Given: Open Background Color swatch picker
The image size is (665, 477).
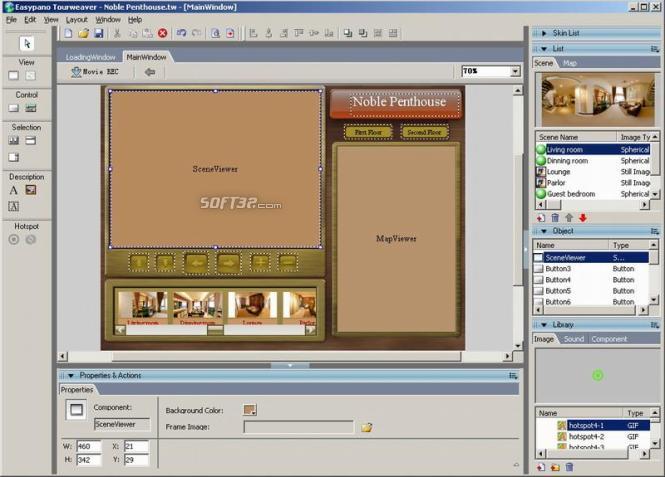Looking at the screenshot, I should point(250,410).
